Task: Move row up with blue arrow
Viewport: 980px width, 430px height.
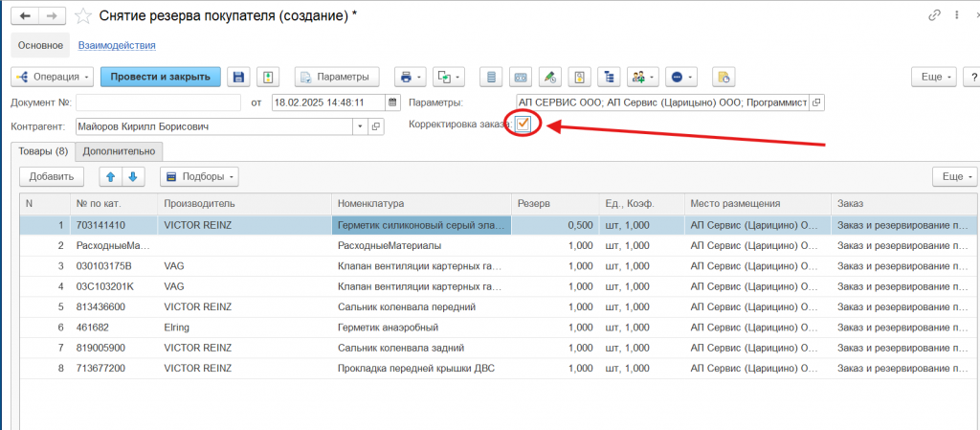Action: point(110,176)
